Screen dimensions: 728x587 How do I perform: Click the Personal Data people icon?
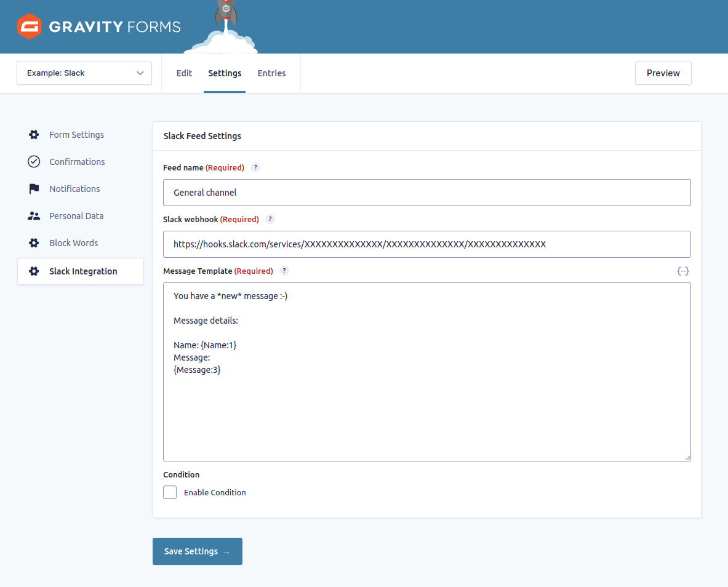point(34,216)
